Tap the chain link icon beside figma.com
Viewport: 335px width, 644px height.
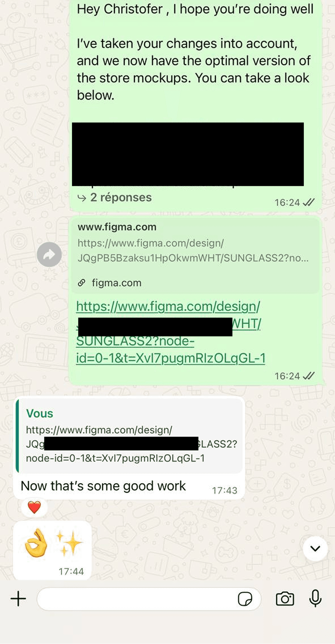[81, 283]
